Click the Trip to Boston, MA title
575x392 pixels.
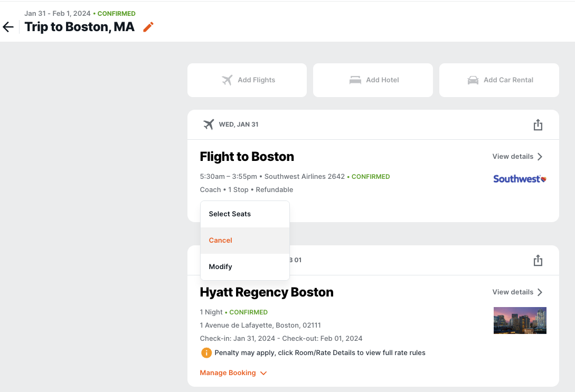coord(80,27)
